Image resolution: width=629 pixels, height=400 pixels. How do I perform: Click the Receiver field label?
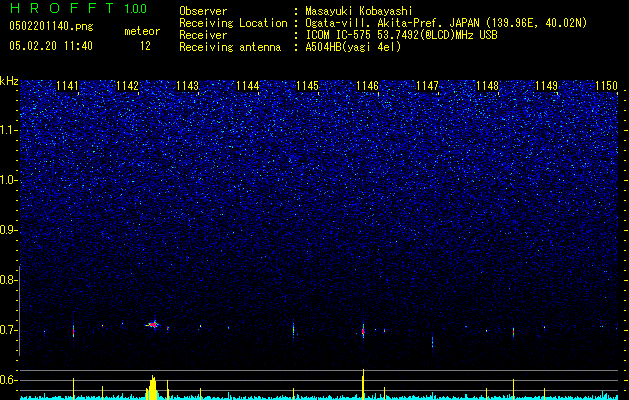[203, 35]
